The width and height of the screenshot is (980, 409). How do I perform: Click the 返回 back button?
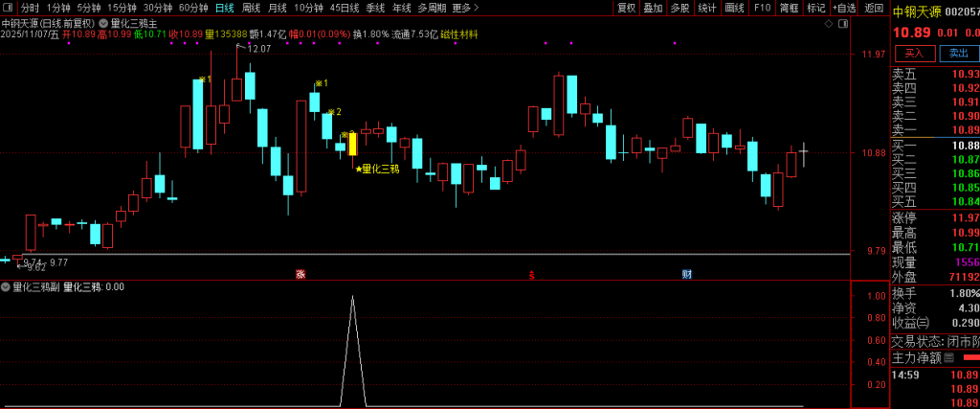coord(874,8)
